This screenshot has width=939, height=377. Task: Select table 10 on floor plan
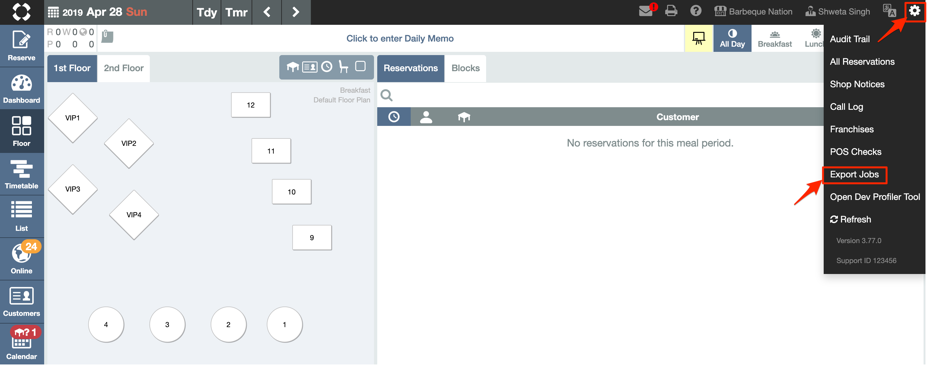coord(292,192)
